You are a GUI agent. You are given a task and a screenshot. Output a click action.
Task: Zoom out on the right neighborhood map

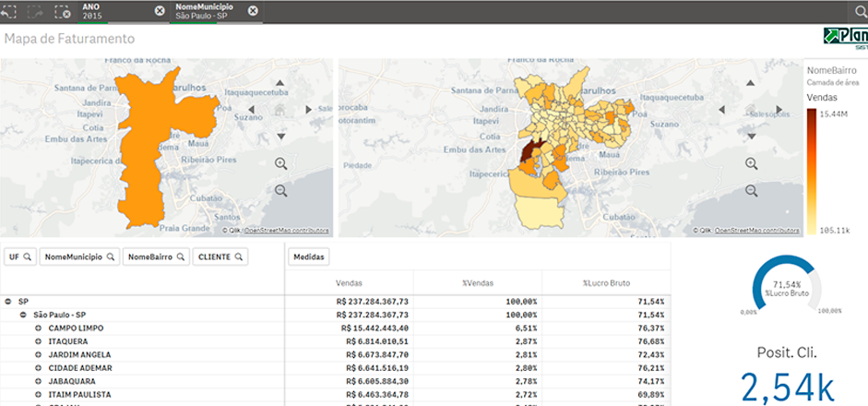[752, 191]
